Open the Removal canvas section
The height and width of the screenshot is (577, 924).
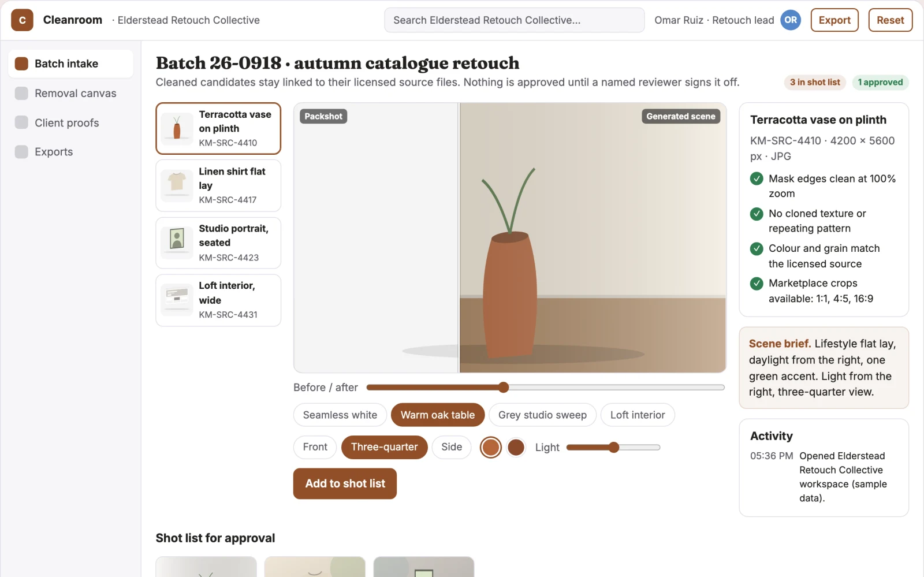tap(71, 93)
